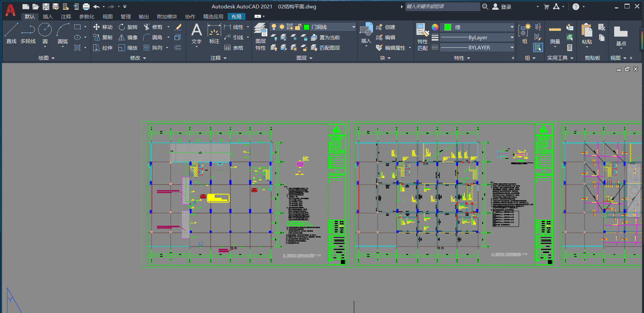Click the 编辑属性 (Edit Attributes) button
This screenshot has height=313, width=644.
click(x=391, y=48)
